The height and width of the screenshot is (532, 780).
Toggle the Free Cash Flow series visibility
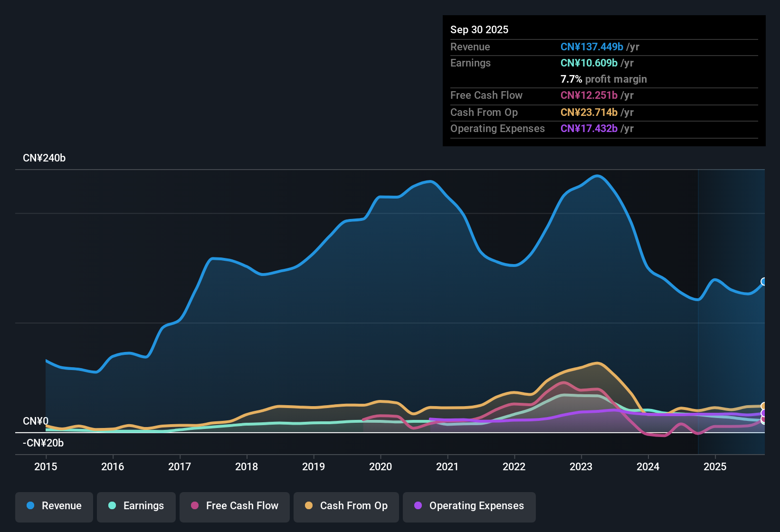tap(234, 506)
